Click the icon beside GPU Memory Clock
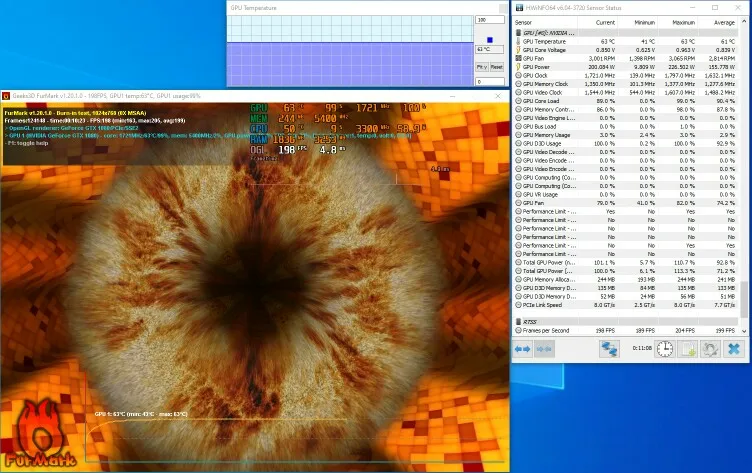This screenshot has width=752, height=473. click(x=518, y=84)
